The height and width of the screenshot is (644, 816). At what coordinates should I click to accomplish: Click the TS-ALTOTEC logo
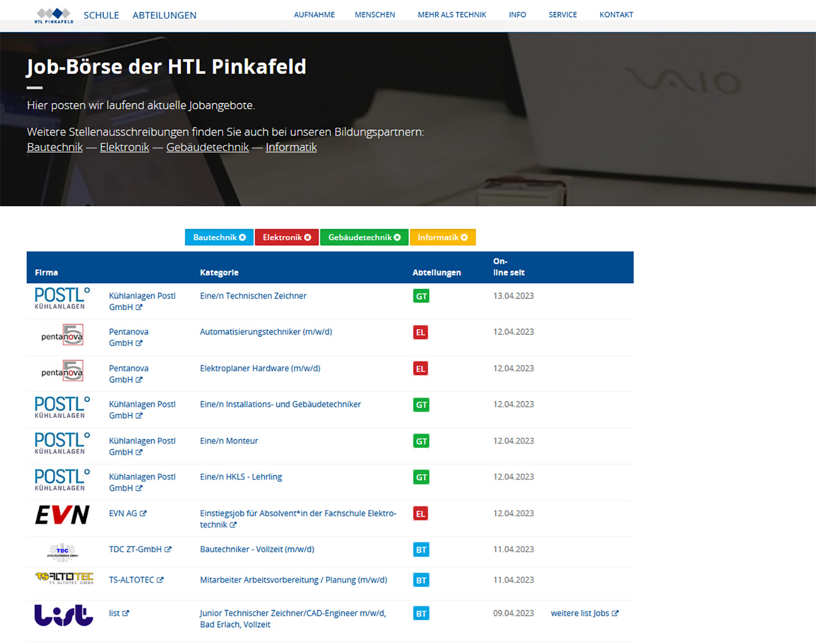(64, 578)
